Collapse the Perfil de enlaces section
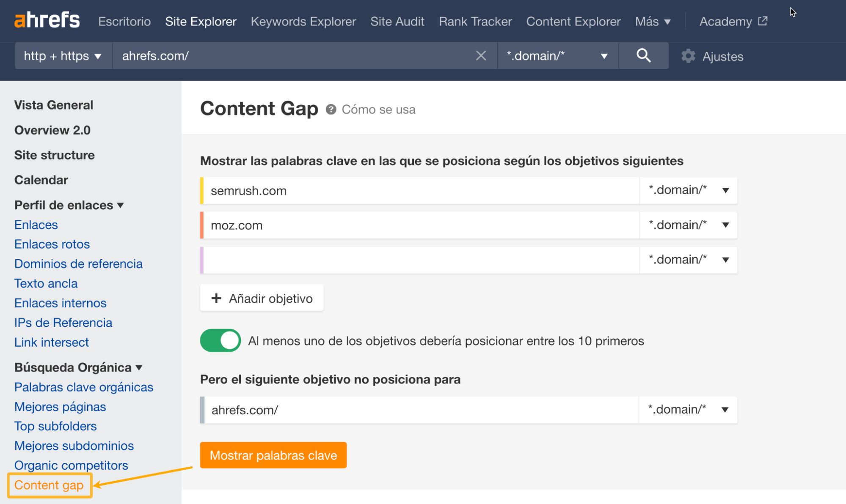The height and width of the screenshot is (504, 846). 121,205
